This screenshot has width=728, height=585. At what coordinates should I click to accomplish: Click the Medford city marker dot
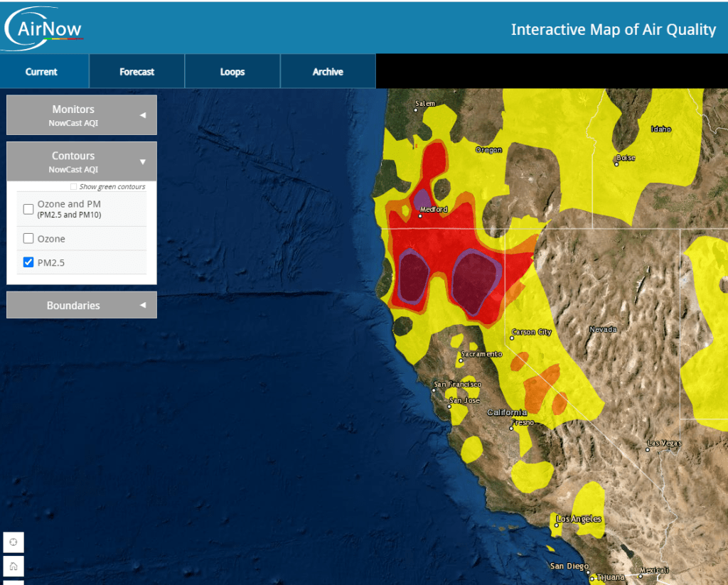click(x=420, y=215)
